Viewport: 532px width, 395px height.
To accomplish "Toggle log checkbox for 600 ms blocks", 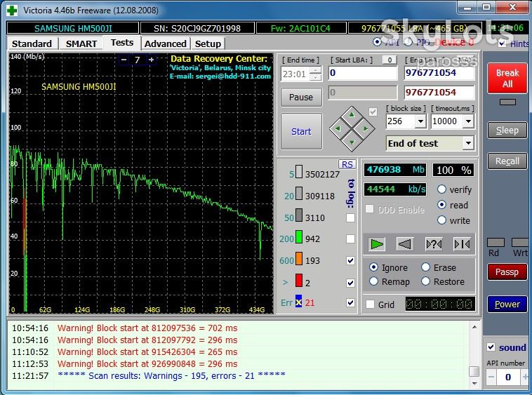I will tap(350, 260).
